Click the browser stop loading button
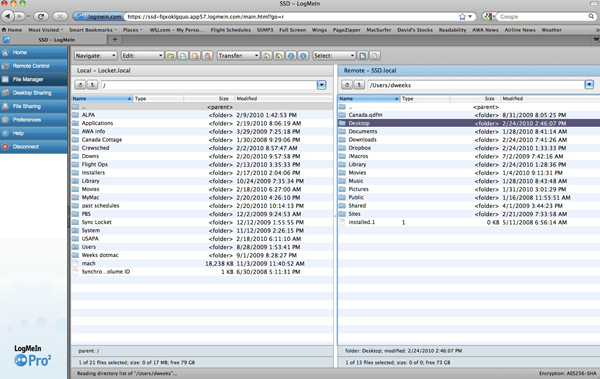Image resolution: width=600 pixels, height=379 pixels. (x=60, y=16)
